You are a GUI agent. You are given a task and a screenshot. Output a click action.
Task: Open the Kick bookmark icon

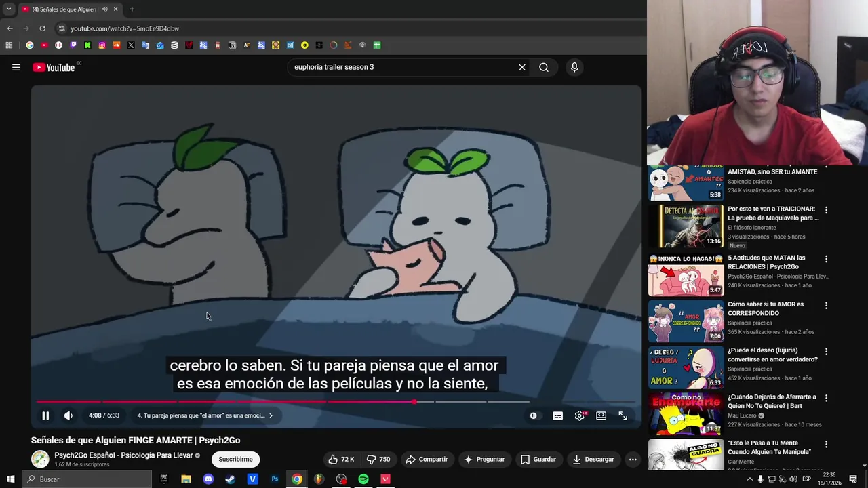coord(87,45)
